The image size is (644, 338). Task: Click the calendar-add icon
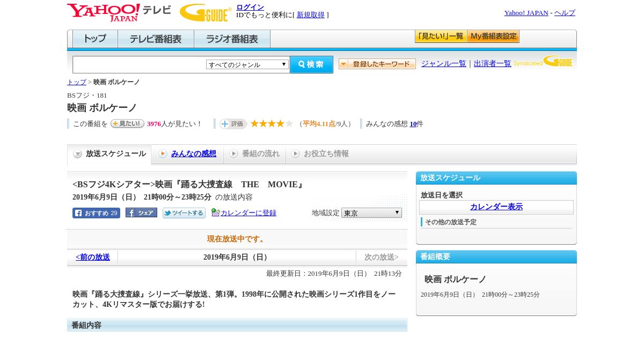pyautogui.click(x=215, y=212)
